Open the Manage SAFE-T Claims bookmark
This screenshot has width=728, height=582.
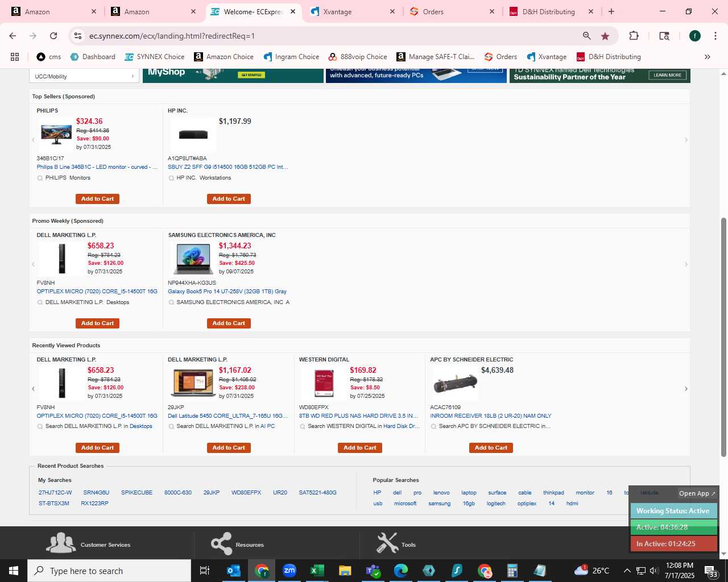click(435, 57)
